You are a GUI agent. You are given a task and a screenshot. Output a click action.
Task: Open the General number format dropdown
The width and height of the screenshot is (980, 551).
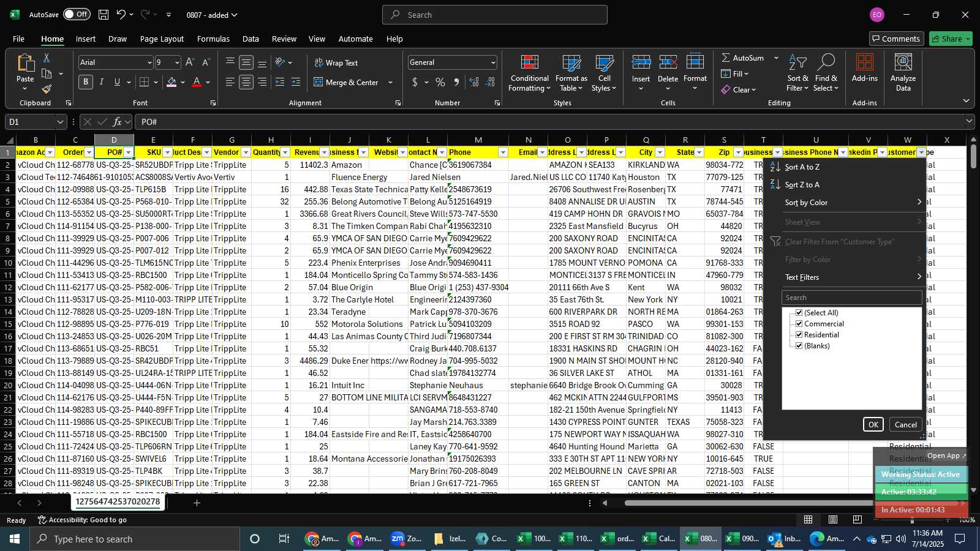(x=493, y=62)
